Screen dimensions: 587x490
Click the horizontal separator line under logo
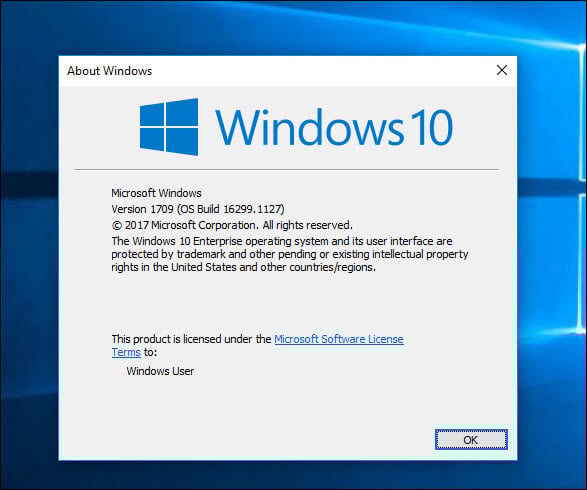(286, 169)
